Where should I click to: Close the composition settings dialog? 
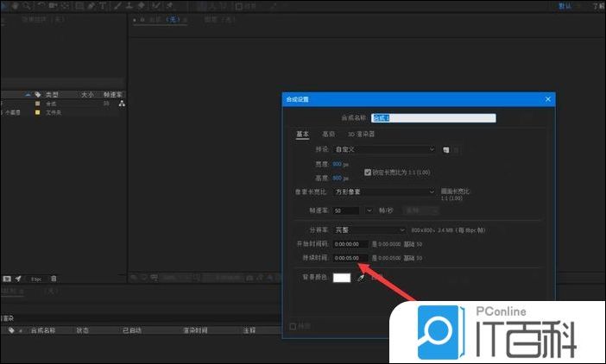coord(547,100)
